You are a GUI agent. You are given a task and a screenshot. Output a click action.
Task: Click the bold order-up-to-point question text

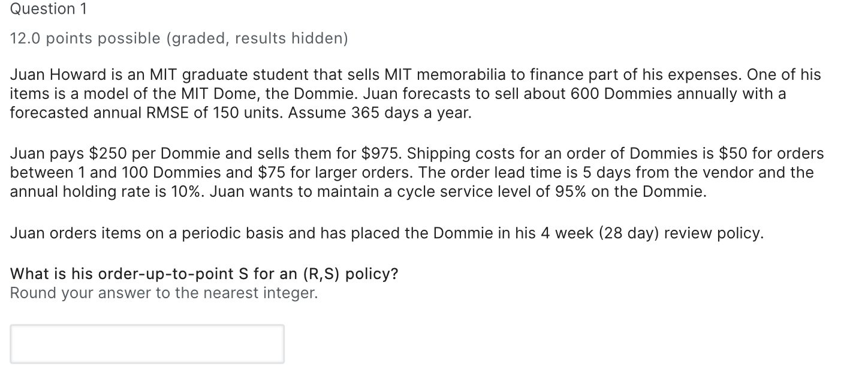point(204,274)
